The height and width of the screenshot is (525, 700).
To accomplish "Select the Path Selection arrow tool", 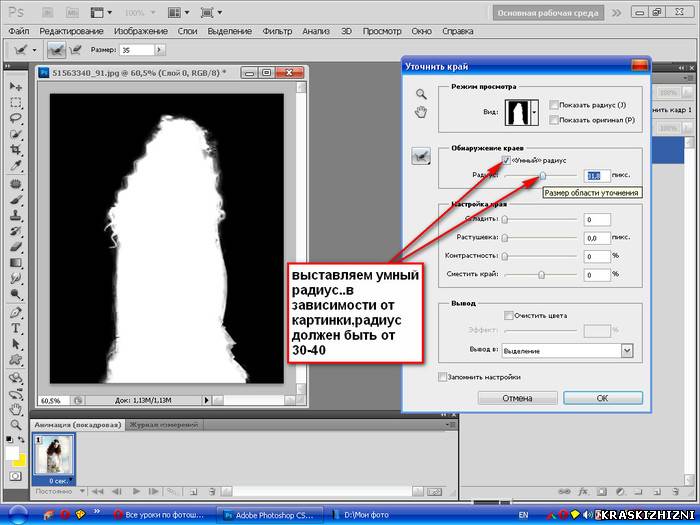I will click(x=16, y=344).
